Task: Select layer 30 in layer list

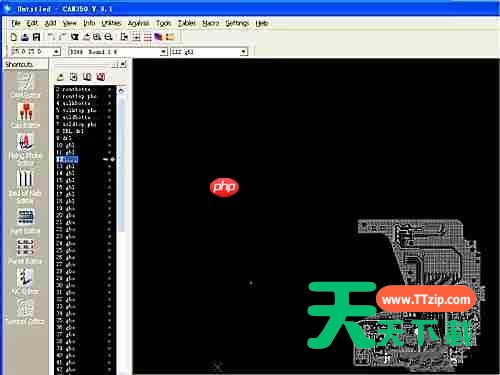Action: coord(85,285)
